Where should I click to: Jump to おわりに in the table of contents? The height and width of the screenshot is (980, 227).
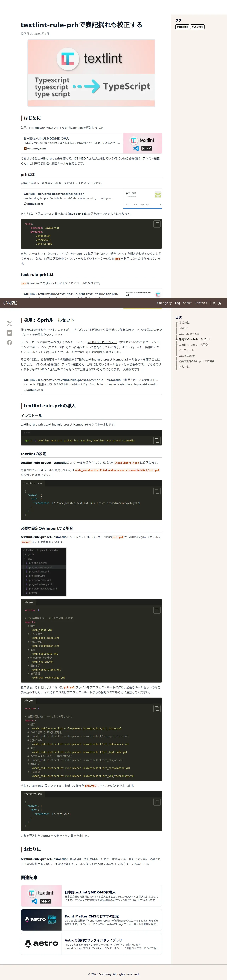click(184, 367)
